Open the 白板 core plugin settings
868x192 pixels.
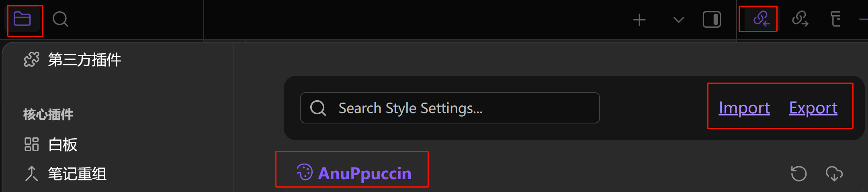(63, 145)
